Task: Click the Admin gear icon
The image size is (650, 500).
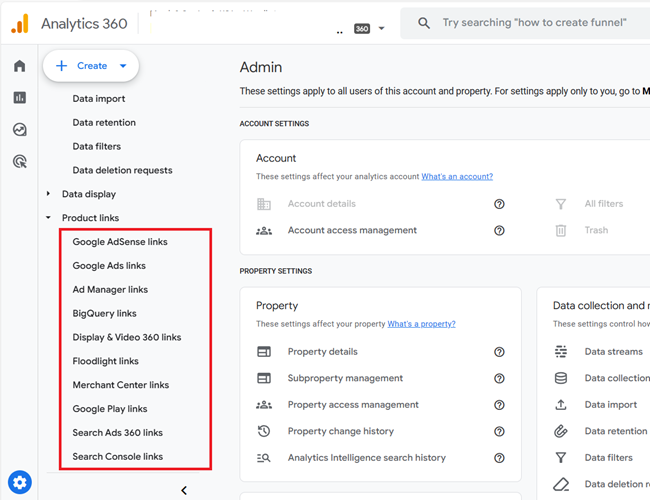Action: click(19, 482)
